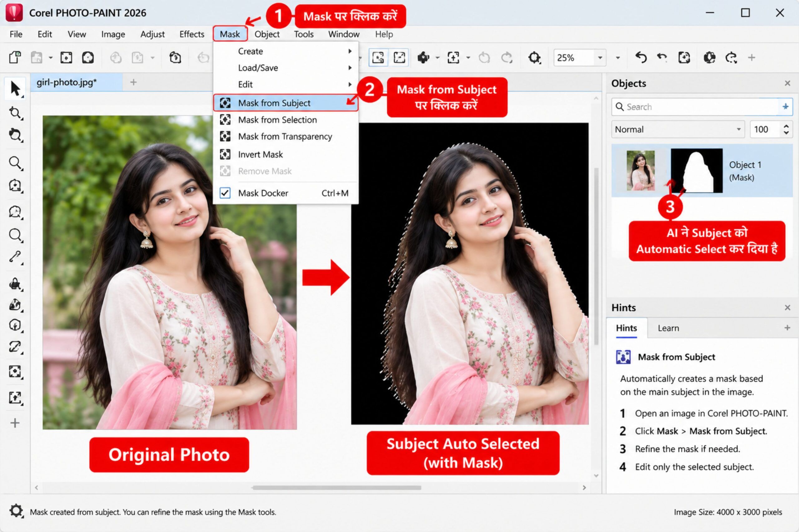The image size is (799, 532).
Task: Open dropdown beside crosshair frame icon
Action: 468,57
